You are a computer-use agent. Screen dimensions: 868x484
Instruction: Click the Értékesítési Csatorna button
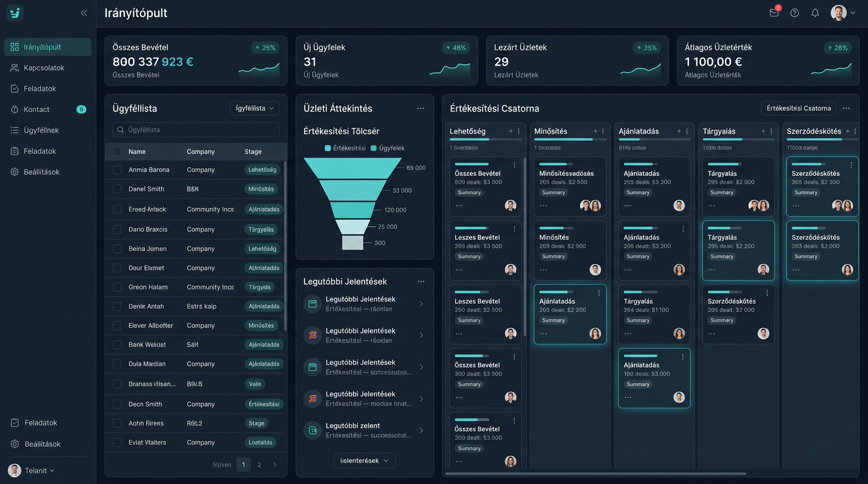pyautogui.click(x=799, y=108)
